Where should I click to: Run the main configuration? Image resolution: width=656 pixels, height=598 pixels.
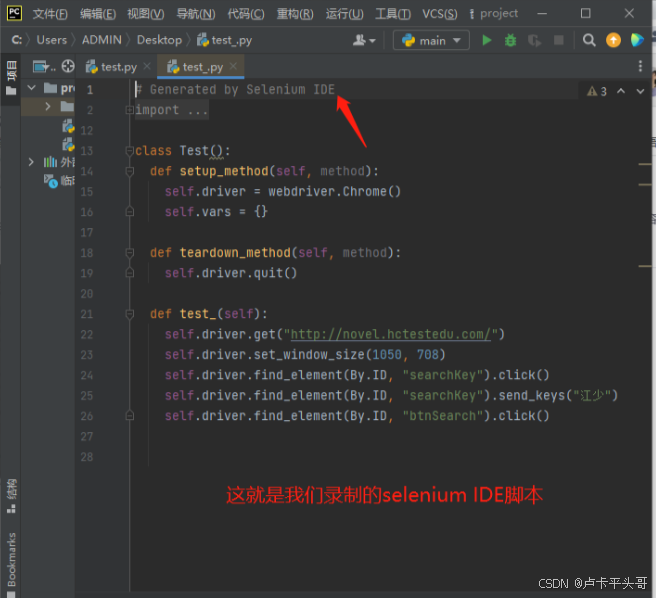tap(487, 41)
